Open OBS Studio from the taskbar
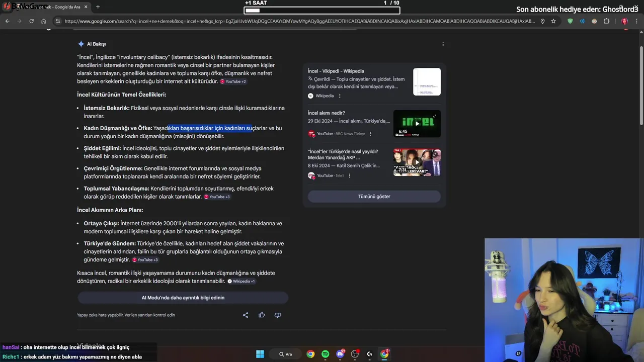Viewport: 644px width, 362px height. pyautogui.click(x=355, y=354)
